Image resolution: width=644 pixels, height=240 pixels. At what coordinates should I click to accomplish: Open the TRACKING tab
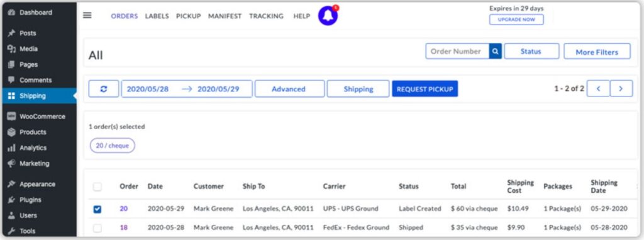point(266,16)
